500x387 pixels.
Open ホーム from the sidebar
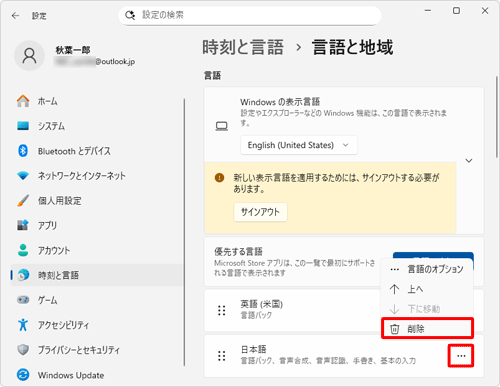tap(97, 101)
